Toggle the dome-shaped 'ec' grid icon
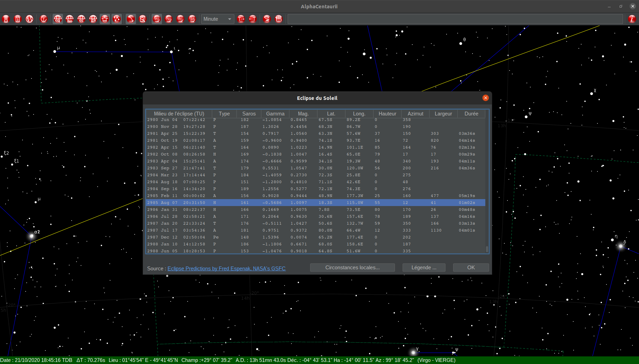This screenshot has height=364, width=639. (x=81, y=19)
